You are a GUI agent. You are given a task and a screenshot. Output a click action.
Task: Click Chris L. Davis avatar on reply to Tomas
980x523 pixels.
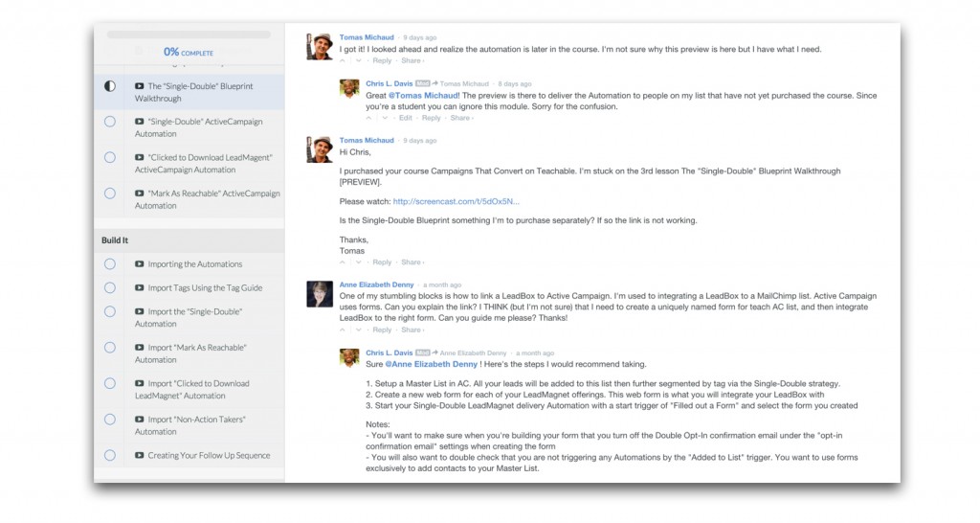(x=349, y=89)
